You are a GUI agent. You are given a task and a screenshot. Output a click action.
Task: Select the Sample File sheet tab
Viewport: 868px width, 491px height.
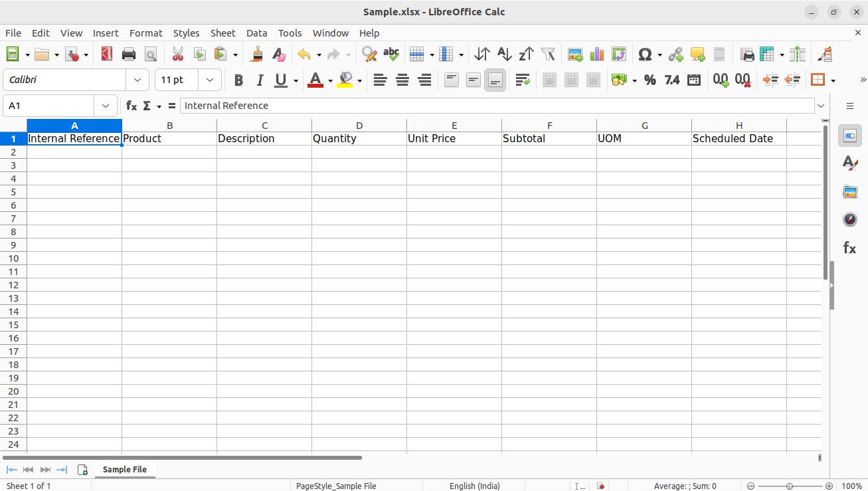tap(125, 469)
